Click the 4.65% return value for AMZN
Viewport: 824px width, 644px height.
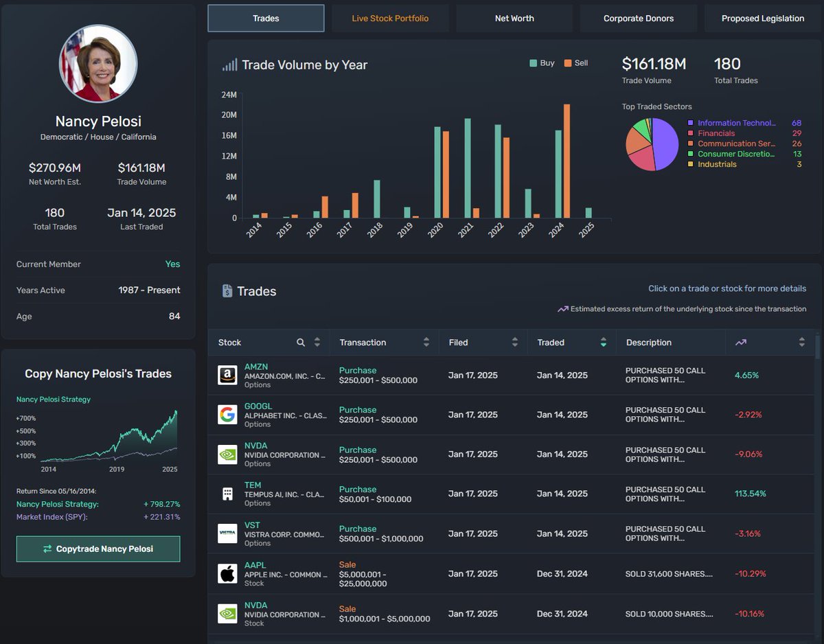point(746,376)
